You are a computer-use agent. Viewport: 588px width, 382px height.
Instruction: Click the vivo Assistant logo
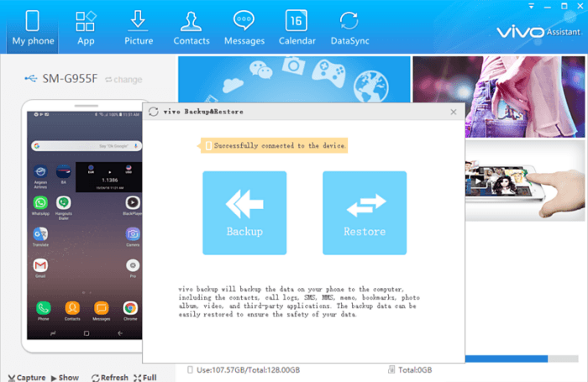[x=539, y=32]
